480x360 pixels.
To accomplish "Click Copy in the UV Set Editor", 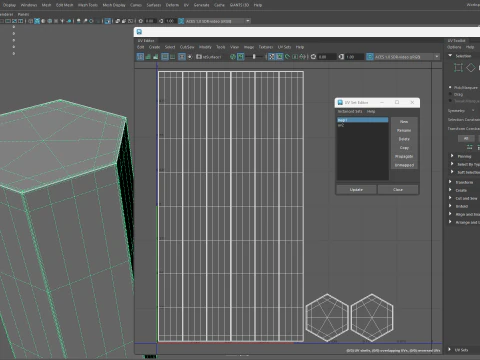I will 404,148.
